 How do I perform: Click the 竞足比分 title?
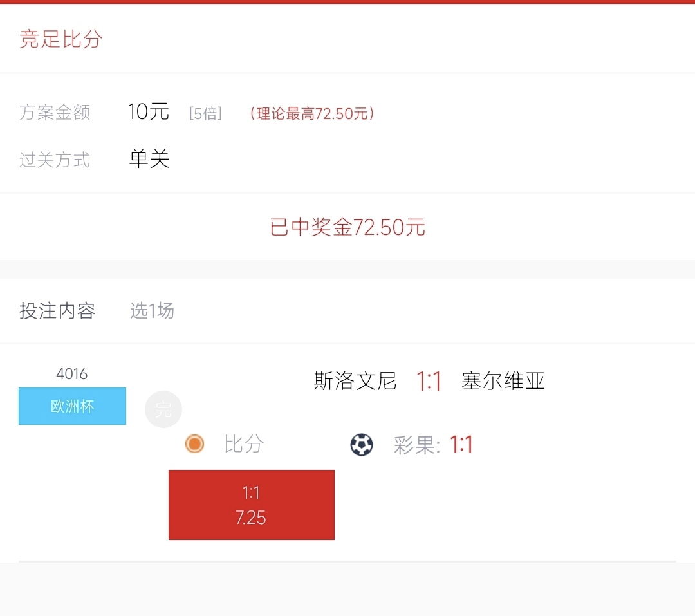pos(60,39)
